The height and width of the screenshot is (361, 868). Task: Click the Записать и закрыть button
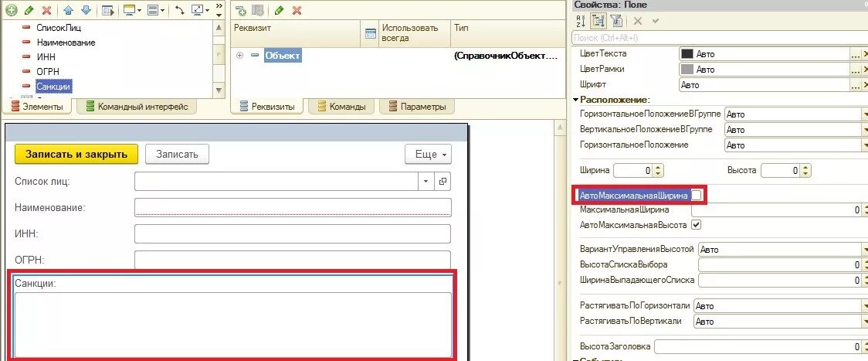point(76,154)
